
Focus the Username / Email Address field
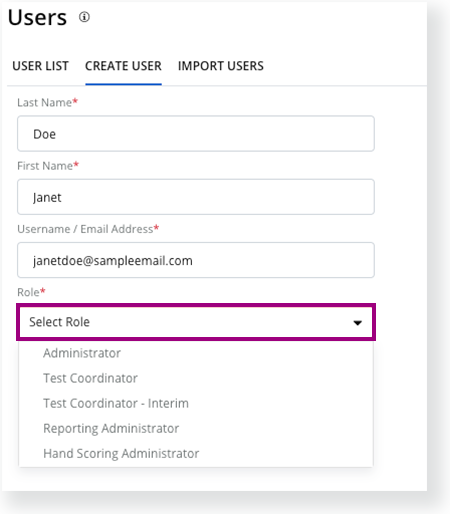pos(196,260)
